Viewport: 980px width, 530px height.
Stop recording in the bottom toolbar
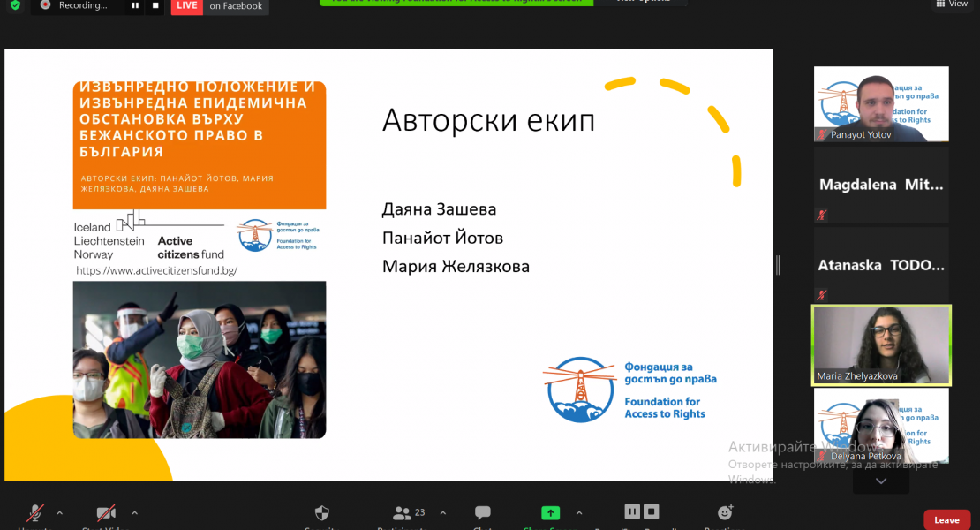[x=652, y=511]
